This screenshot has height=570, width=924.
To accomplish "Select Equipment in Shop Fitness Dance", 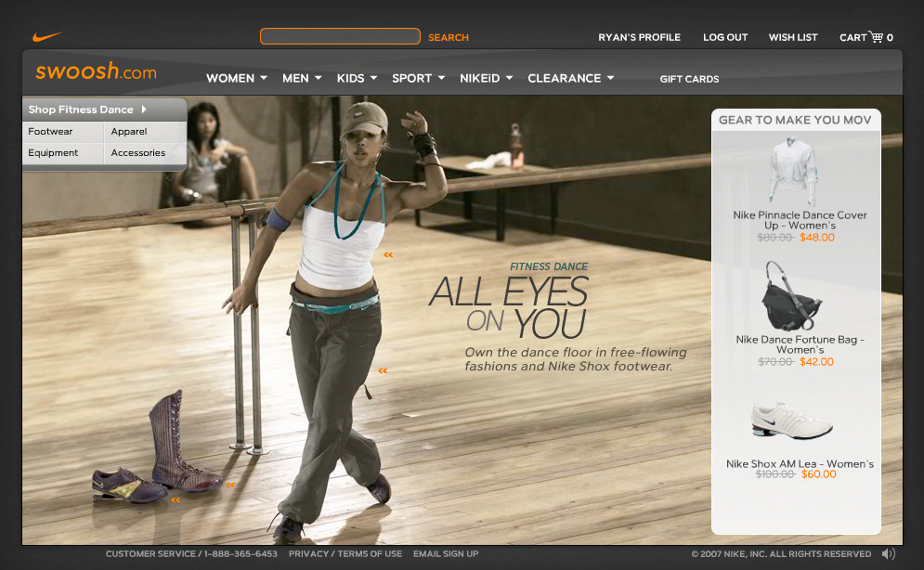I will coord(53,152).
